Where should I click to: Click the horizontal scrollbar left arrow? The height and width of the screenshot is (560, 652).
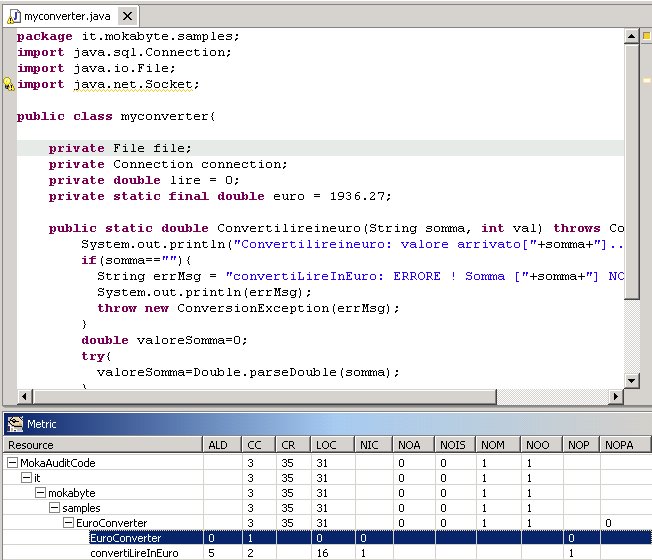pos(24,397)
